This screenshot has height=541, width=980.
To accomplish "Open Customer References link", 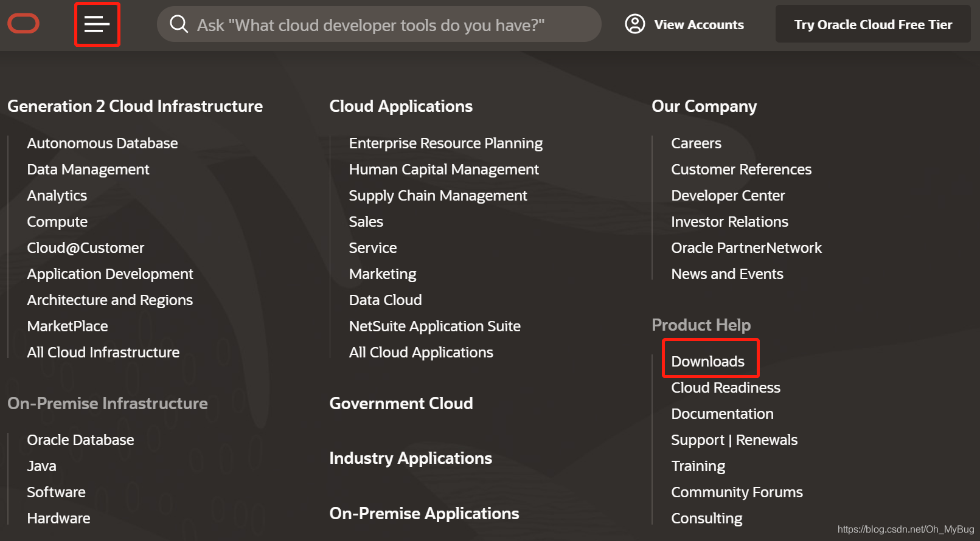I will pos(742,170).
